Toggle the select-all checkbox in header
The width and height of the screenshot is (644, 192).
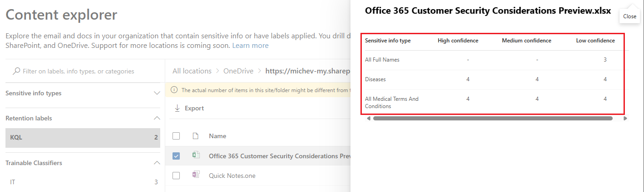tap(176, 136)
